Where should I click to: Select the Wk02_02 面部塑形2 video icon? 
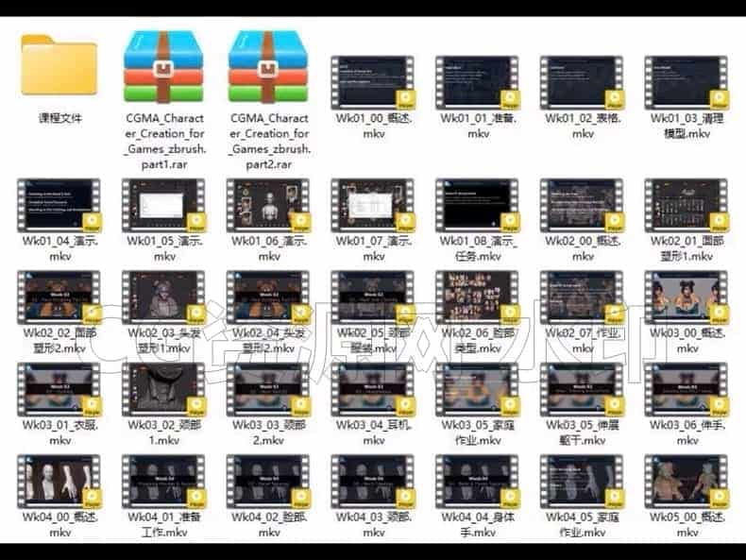tap(59, 297)
